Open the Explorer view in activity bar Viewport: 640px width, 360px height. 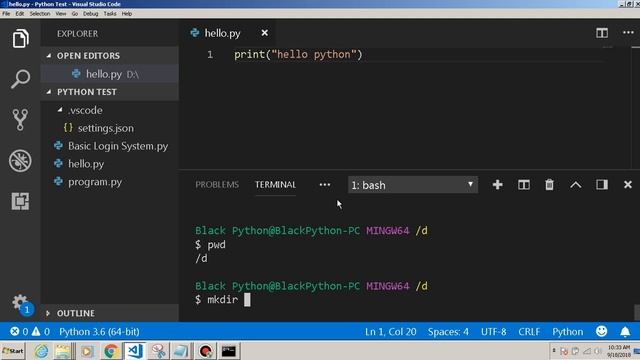coord(20,38)
